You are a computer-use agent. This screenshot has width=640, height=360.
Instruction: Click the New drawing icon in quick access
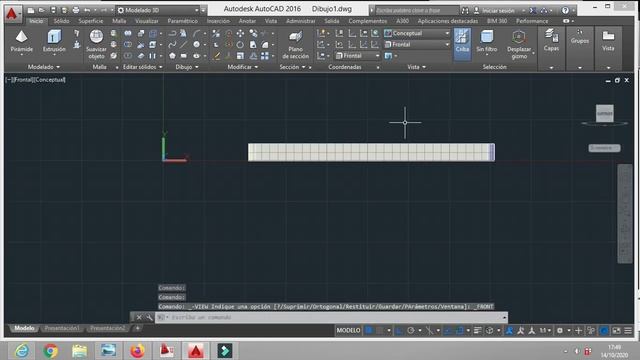(x=31, y=10)
